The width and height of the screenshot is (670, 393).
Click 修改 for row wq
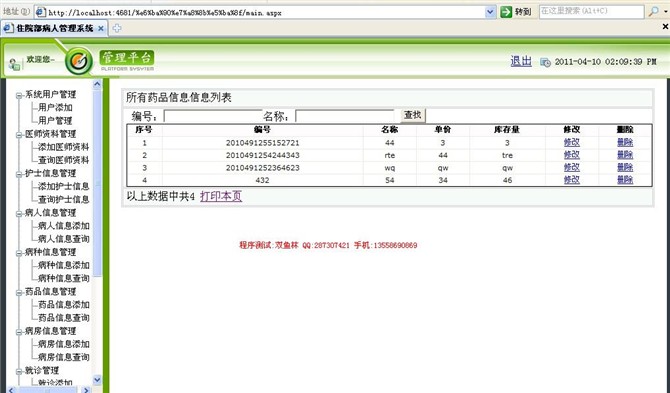[x=571, y=167]
